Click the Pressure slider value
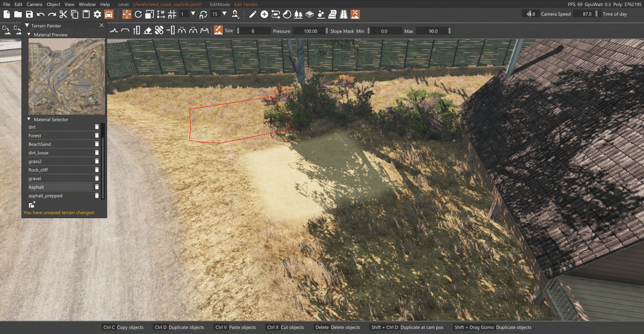 pos(310,31)
